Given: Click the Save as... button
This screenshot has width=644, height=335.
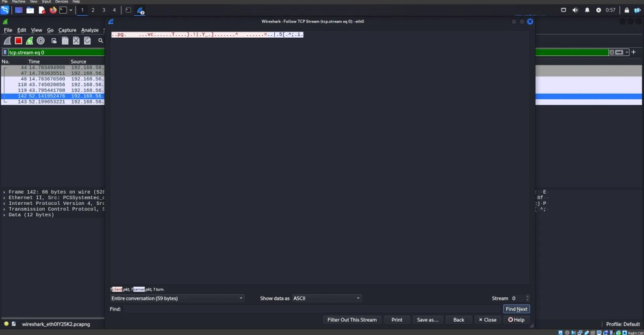Looking at the screenshot, I should [428, 320].
